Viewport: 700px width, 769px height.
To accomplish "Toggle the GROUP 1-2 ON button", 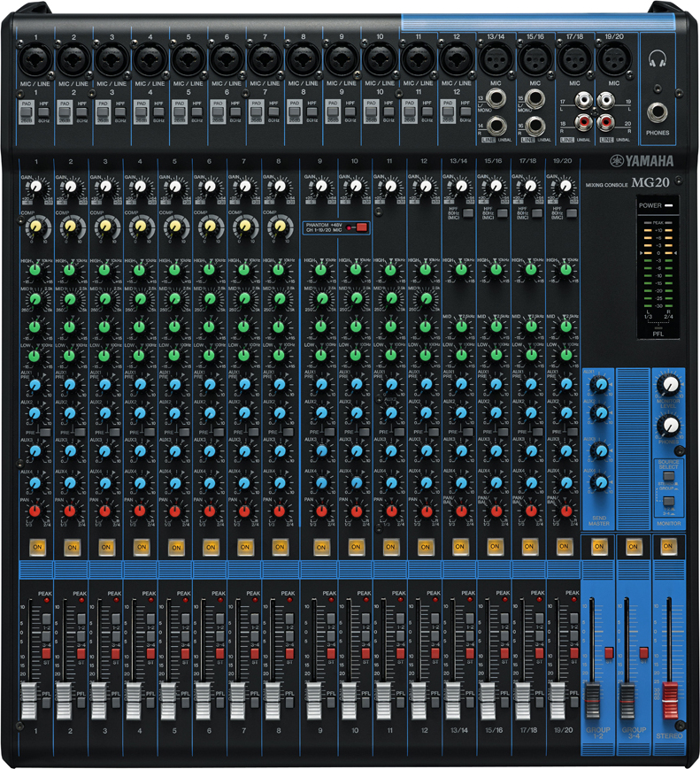I will [598, 546].
